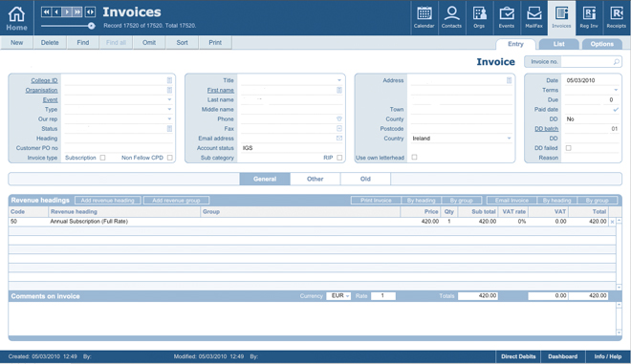Open Direct Debits from the footer
631x364 pixels.
pos(518,356)
